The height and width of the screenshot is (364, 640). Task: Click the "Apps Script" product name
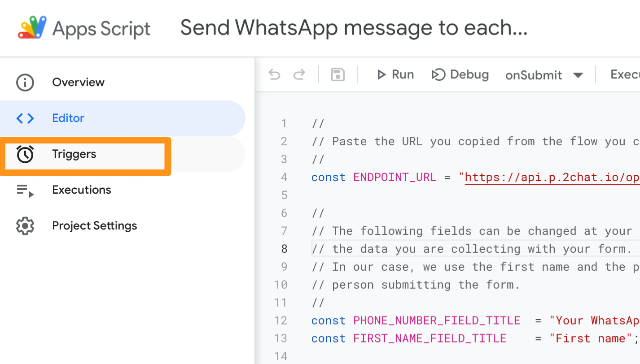click(x=101, y=29)
